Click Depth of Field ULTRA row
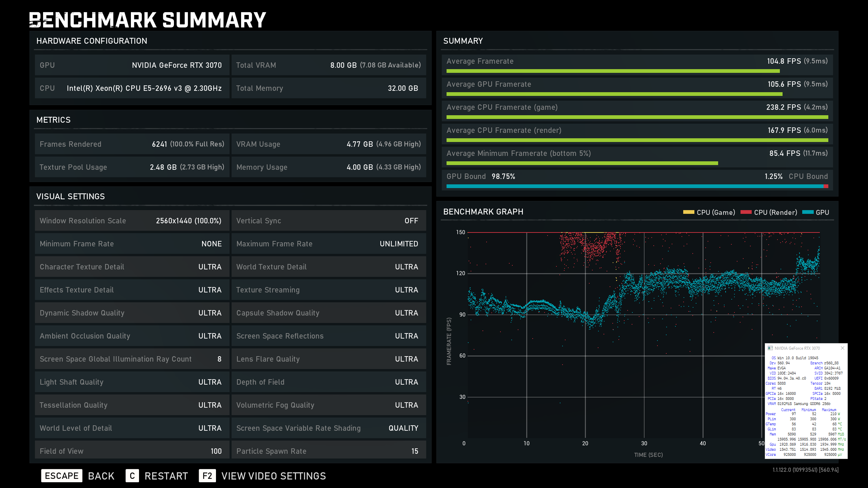 click(329, 382)
